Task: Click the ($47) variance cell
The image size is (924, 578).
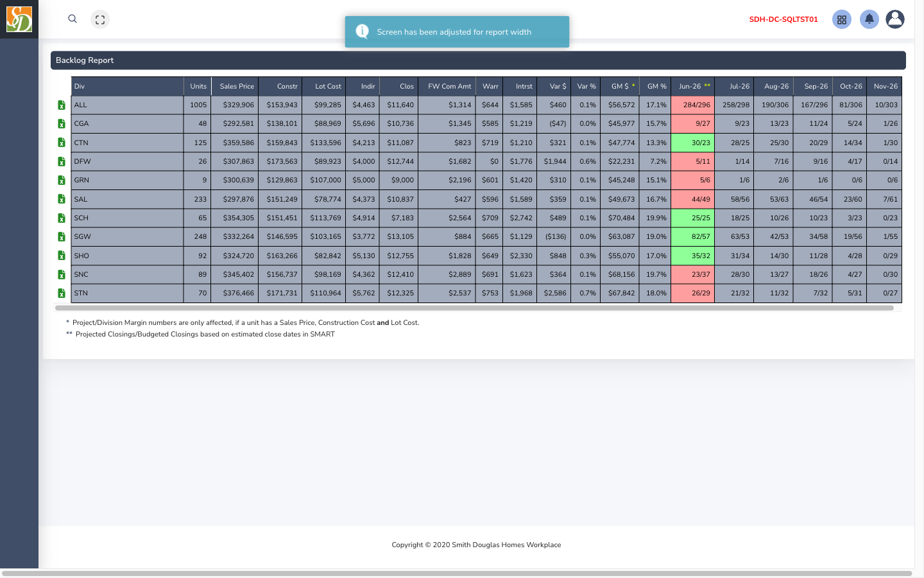Action: 554,123
